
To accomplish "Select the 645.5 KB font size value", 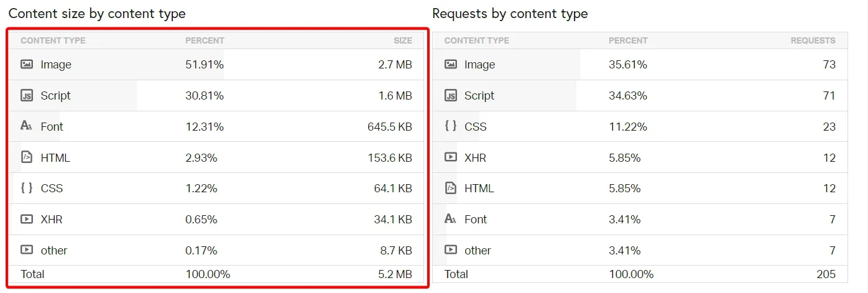I will click(x=390, y=127).
